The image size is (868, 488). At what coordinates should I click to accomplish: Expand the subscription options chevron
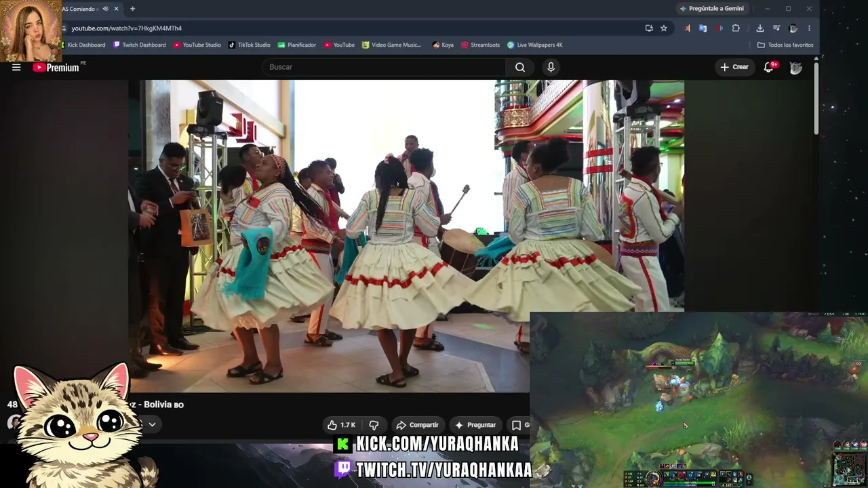point(152,425)
